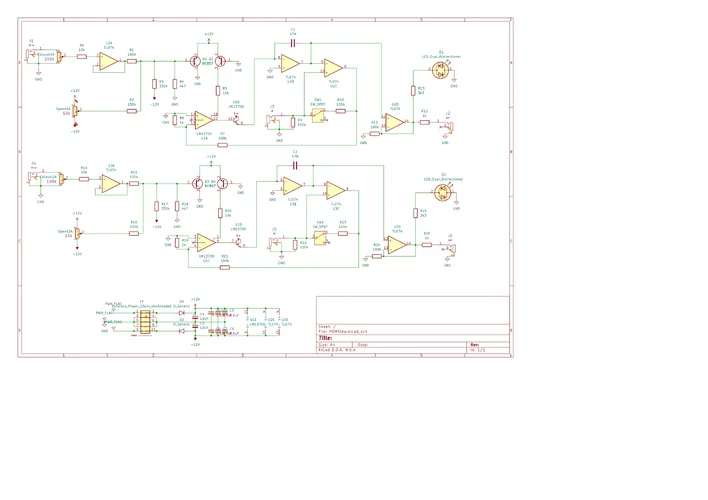
Task: Click the U2D TL074 output op-amp
Action: [395, 122]
